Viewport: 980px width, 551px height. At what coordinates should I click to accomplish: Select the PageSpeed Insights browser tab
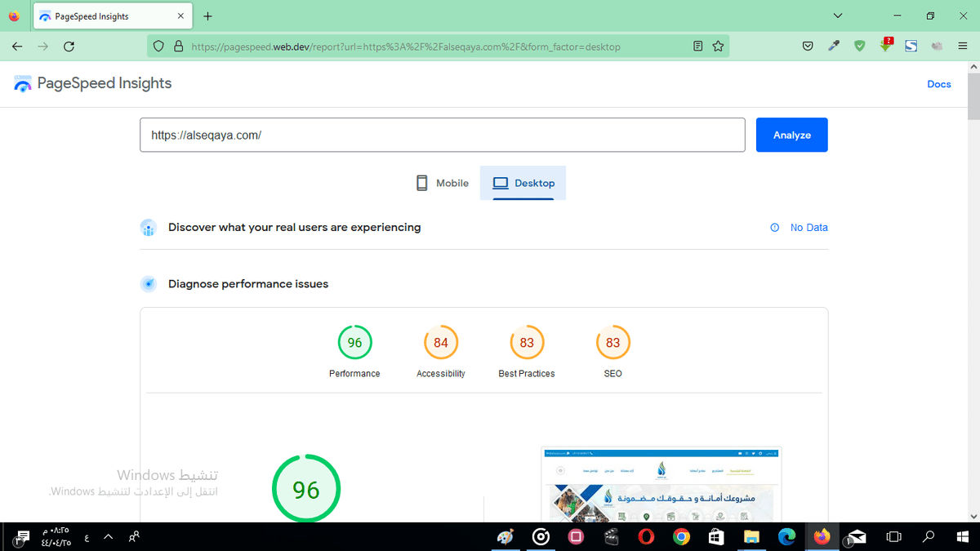114,16
